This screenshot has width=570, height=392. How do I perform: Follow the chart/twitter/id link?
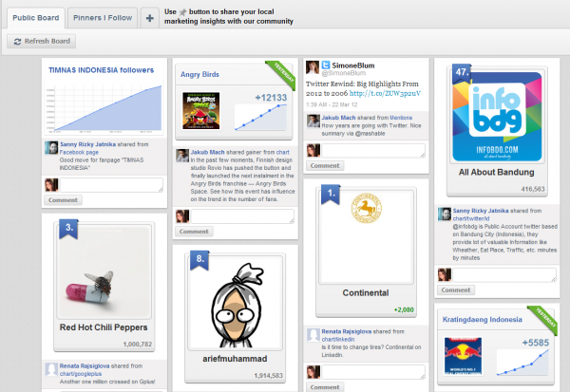pyautogui.click(x=471, y=218)
